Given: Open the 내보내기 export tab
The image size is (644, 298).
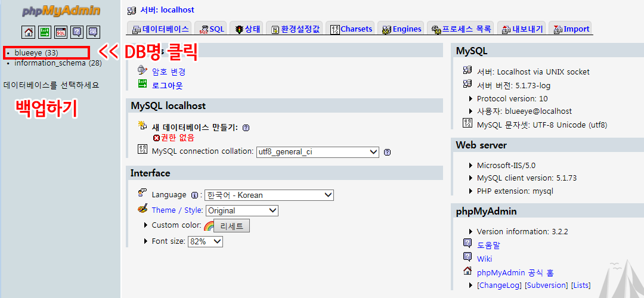Looking at the screenshot, I should (x=522, y=29).
